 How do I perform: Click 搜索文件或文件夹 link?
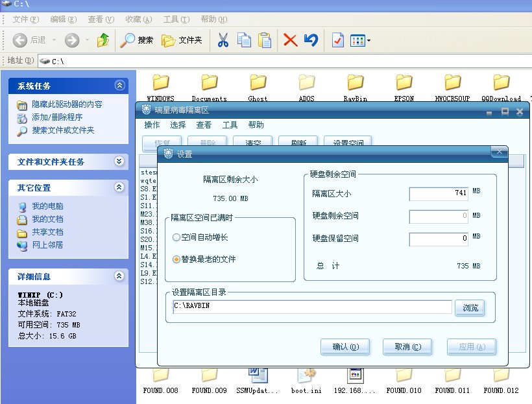pos(63,130)
